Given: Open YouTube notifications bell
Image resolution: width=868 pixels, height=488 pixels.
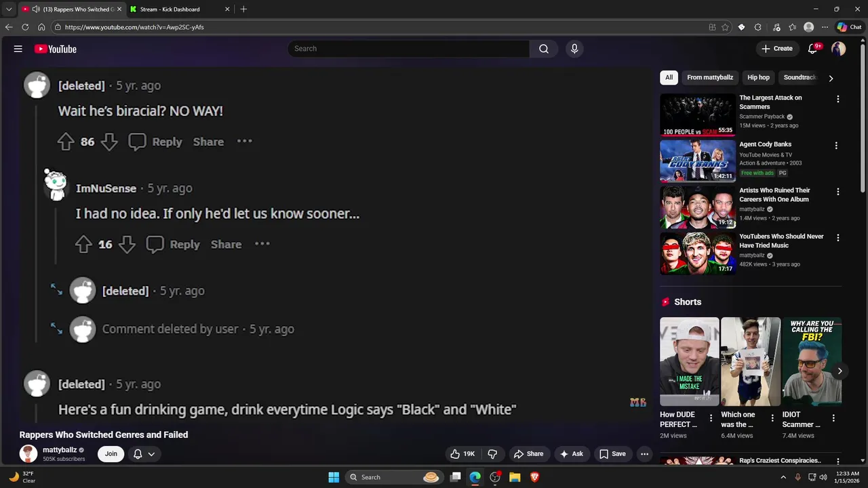Looking at the screenshot, I should [x=813, y=49].
